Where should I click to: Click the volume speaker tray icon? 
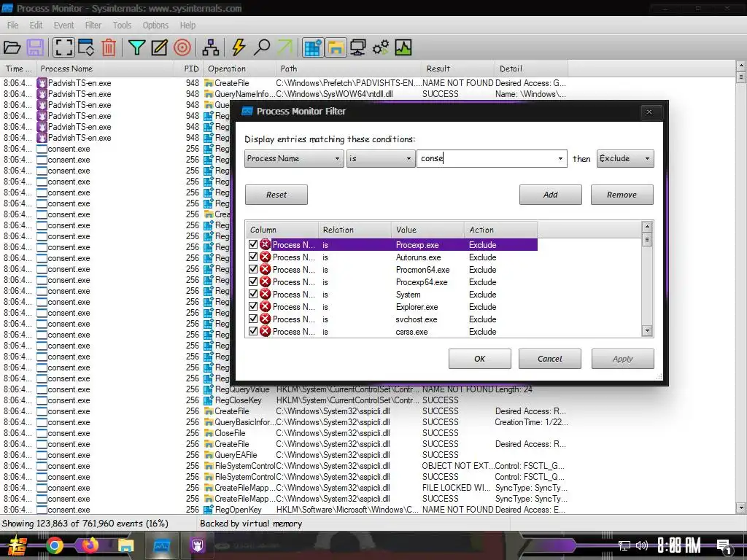tap(642, 545)
